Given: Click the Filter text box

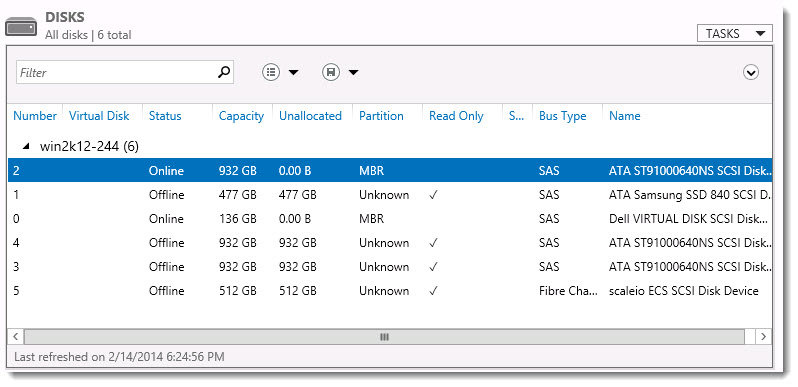Looking at the screenshot, I should [x=125, y=72].
